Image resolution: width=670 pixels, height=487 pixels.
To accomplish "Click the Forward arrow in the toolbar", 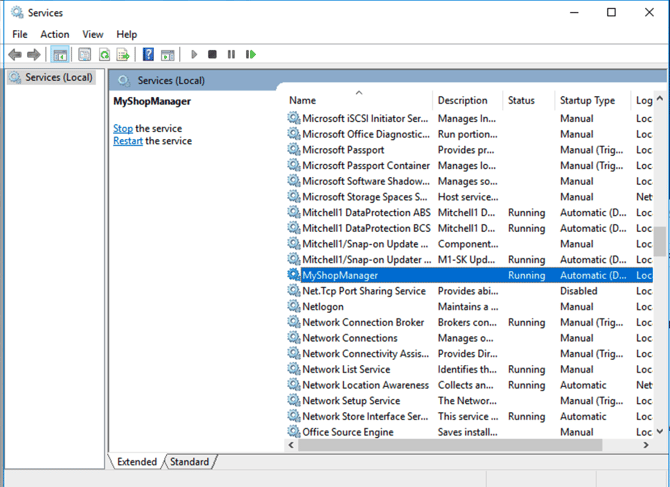I will pos(34,54).
